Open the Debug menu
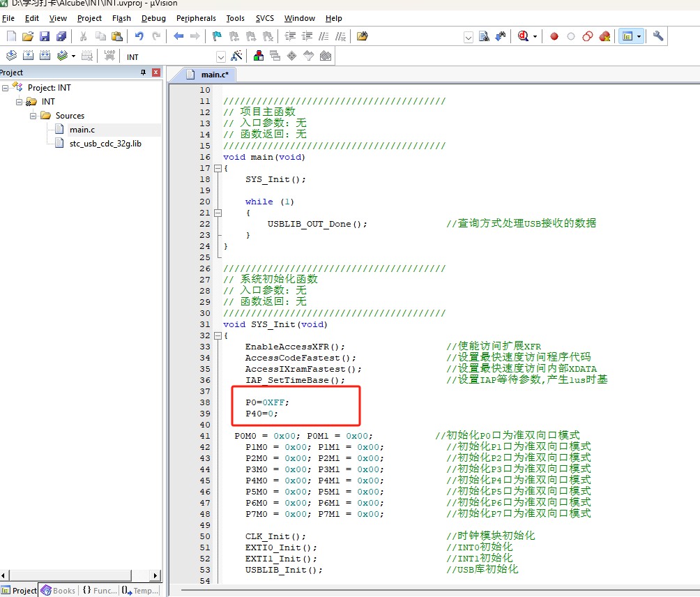The width and height of the screenshot is (700, 597). 153,18
